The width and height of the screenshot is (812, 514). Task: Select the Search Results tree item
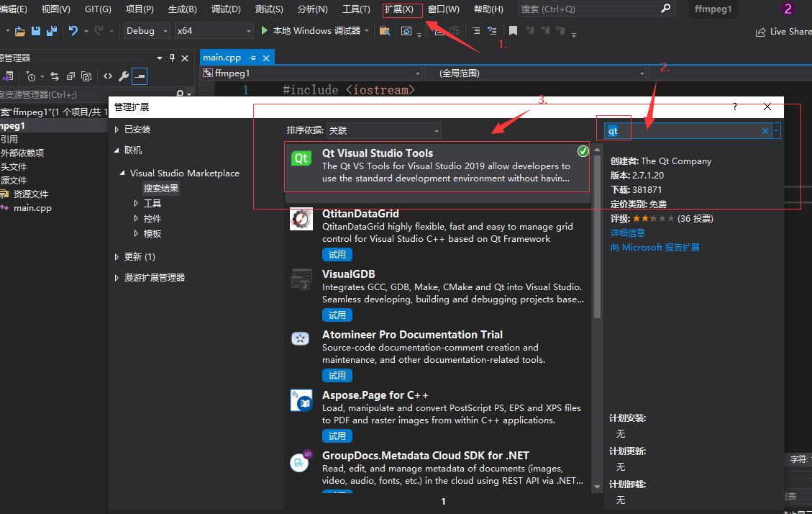pyautogui.click(x=161, y=188)
